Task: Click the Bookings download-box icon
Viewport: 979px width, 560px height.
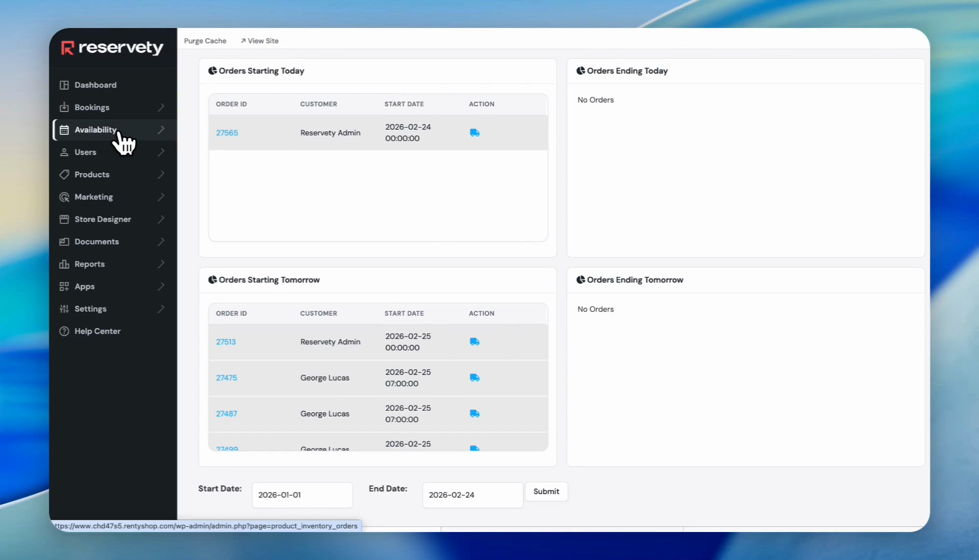Action: point(64,107)
